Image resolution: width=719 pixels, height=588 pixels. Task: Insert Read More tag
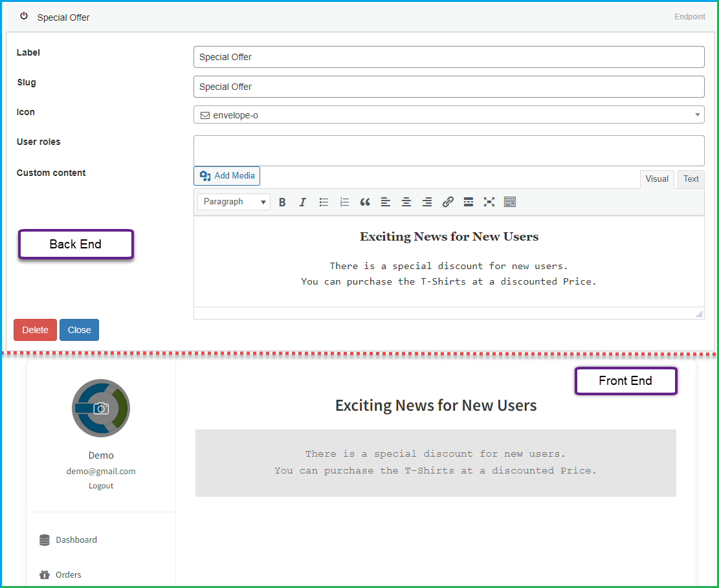(468, 202)
